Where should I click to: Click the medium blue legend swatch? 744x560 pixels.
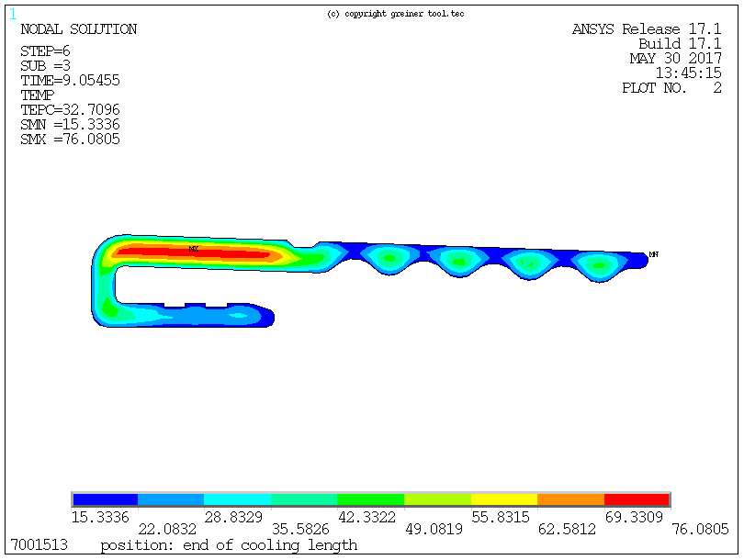click(x=171, y=499)
